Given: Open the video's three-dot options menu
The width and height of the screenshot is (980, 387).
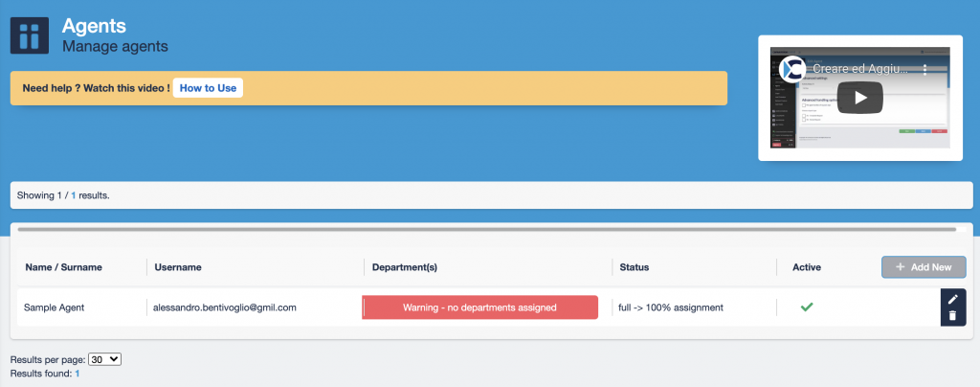Looking at the screenshot, I should [x=925, y=69].
